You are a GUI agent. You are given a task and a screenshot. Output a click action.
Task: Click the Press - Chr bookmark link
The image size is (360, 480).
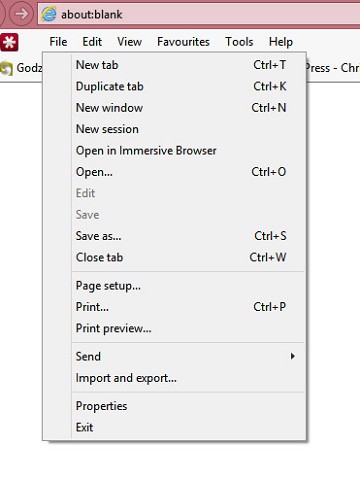333,68
